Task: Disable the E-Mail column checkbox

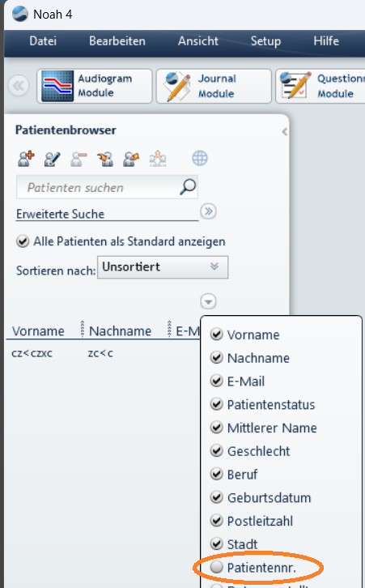Action: [x=217, y=381]
